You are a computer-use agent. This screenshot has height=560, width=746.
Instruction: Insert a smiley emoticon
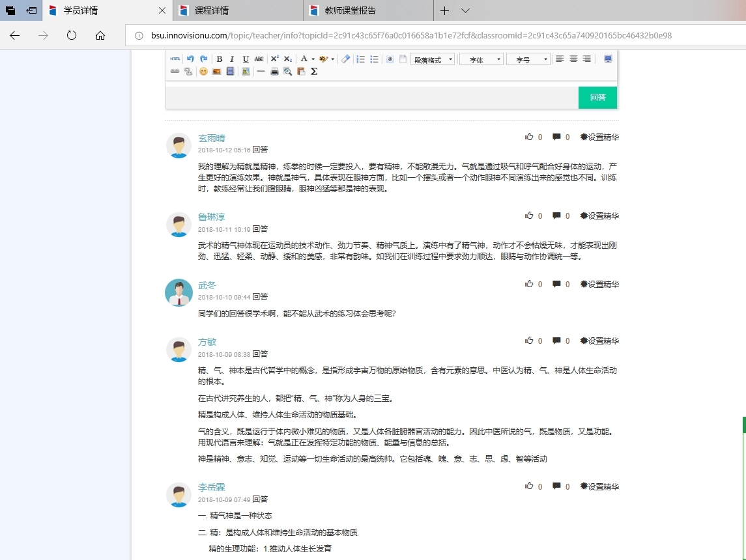(202, 72)
